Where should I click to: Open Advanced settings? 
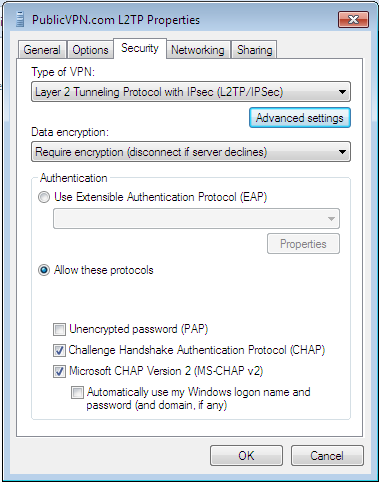tap(300, 118)
